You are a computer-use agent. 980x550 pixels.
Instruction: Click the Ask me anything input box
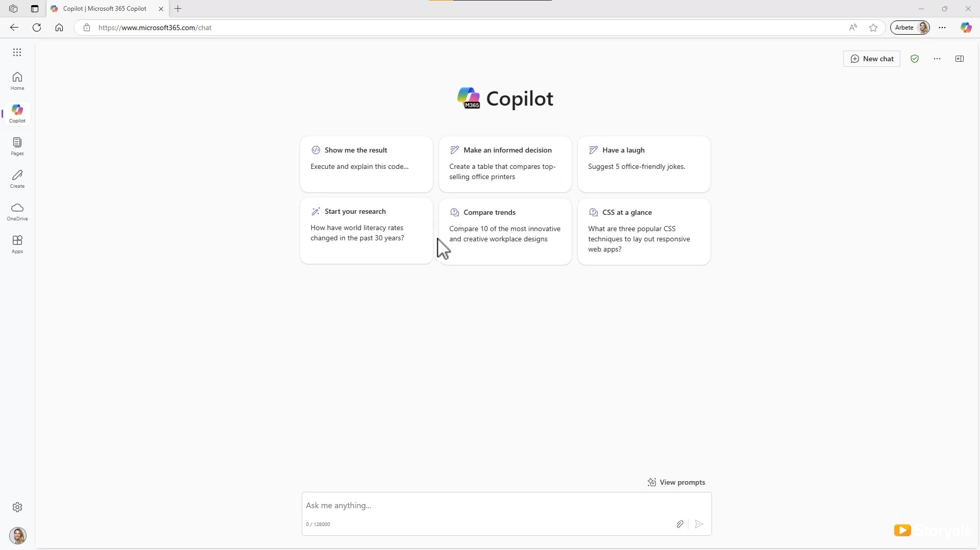pos(506,506)
